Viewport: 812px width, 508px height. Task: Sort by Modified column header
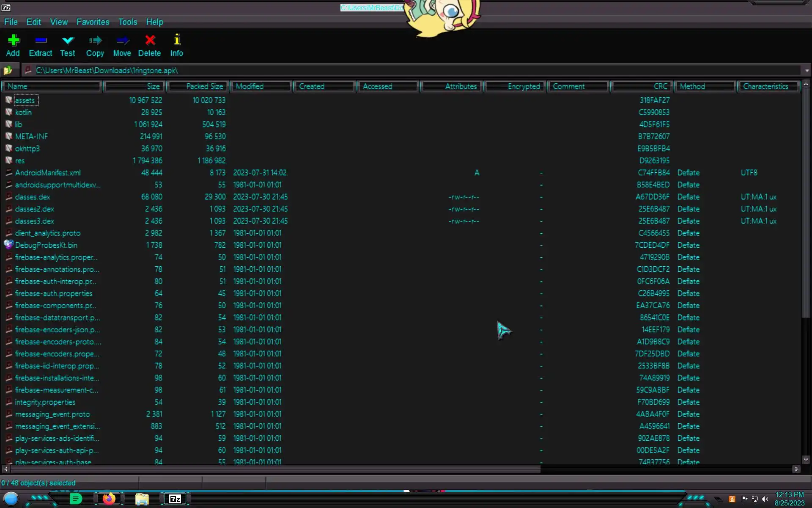click(x=261, y=86)
